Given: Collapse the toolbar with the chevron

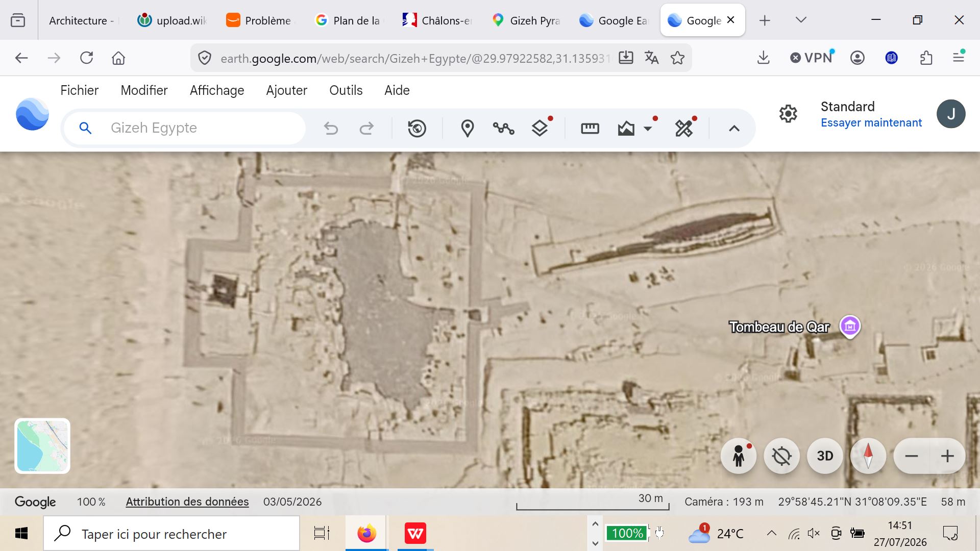Looking at the screenshot, I should point(734,128).
